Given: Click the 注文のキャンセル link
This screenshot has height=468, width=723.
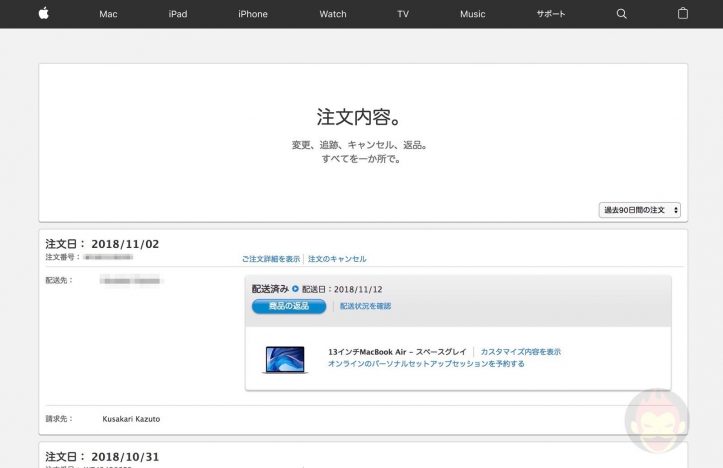Looking at the screenshot, I should coord(337,259).
